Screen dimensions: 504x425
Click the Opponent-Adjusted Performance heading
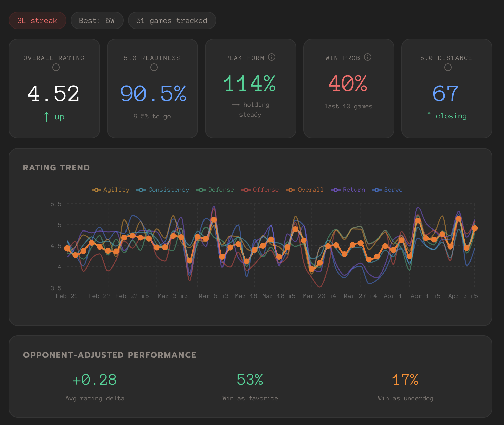pyautogui.click(x=110, y=355)
